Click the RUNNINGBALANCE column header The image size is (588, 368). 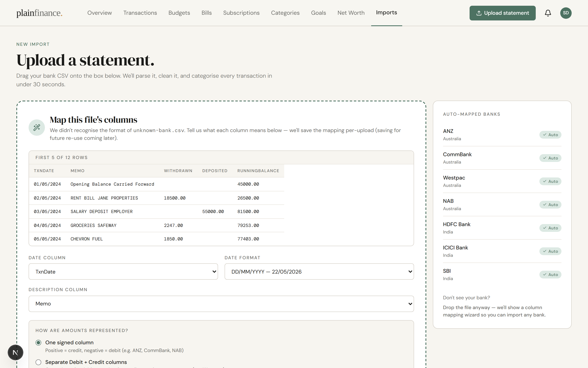click(258, 171)
